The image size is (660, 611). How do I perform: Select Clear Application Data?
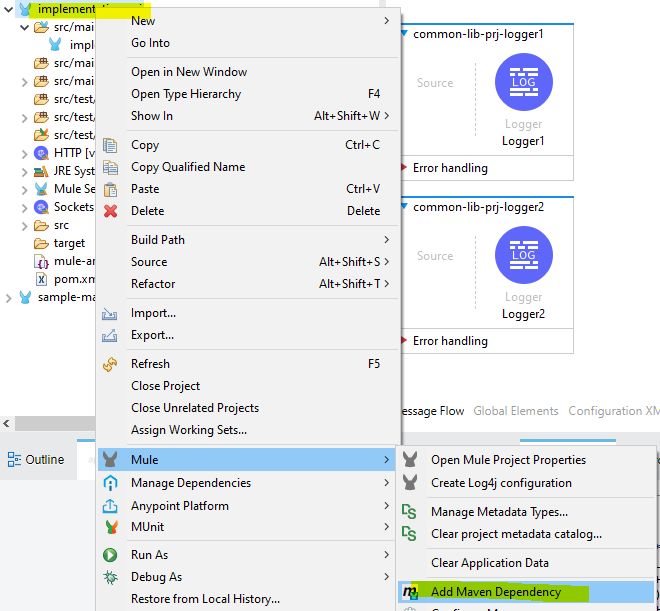[526, 563]
